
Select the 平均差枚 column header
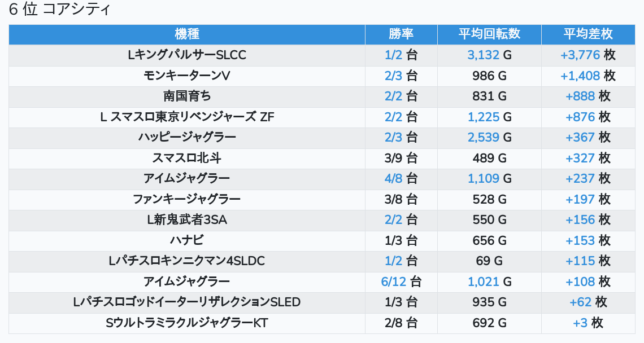[588, 34]
